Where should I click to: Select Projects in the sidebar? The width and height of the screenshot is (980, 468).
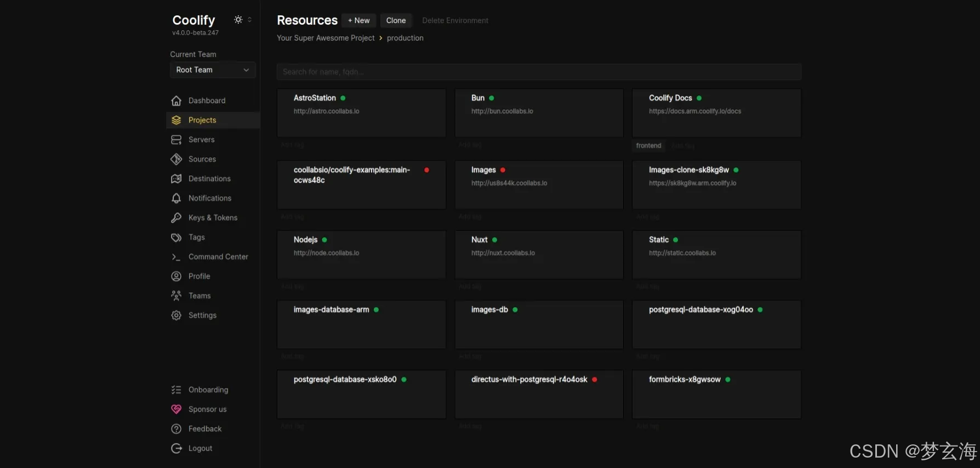click(x=213, y=120)
